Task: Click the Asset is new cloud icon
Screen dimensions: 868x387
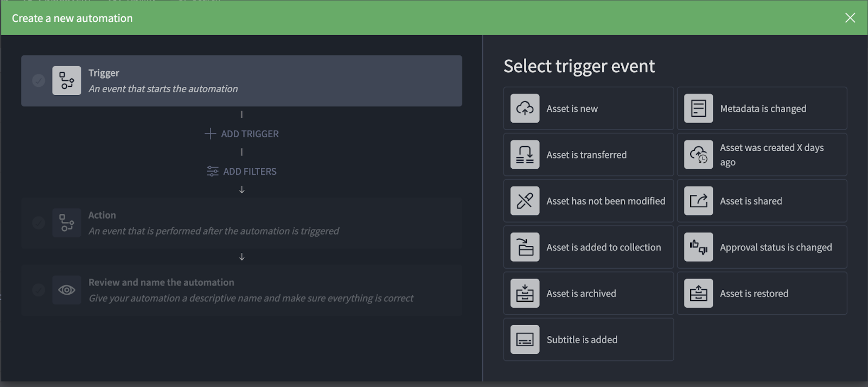Action: (525, 109)
